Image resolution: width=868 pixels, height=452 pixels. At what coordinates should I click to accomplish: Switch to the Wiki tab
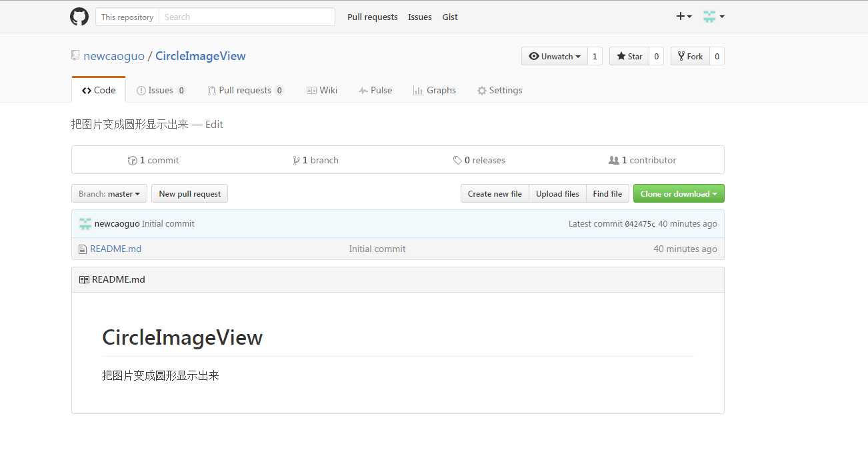click(322, 90)
